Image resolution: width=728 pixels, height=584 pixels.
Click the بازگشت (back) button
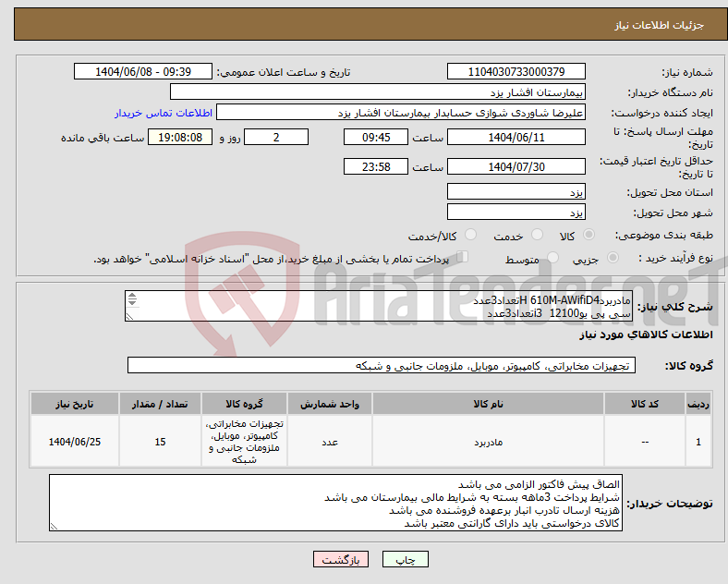coord(341,559)
